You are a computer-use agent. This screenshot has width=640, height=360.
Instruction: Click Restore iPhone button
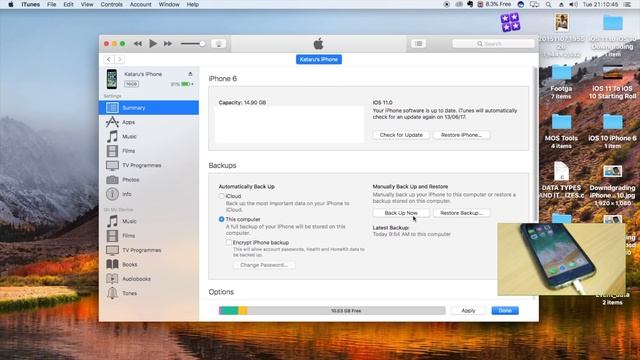(461, 135)
